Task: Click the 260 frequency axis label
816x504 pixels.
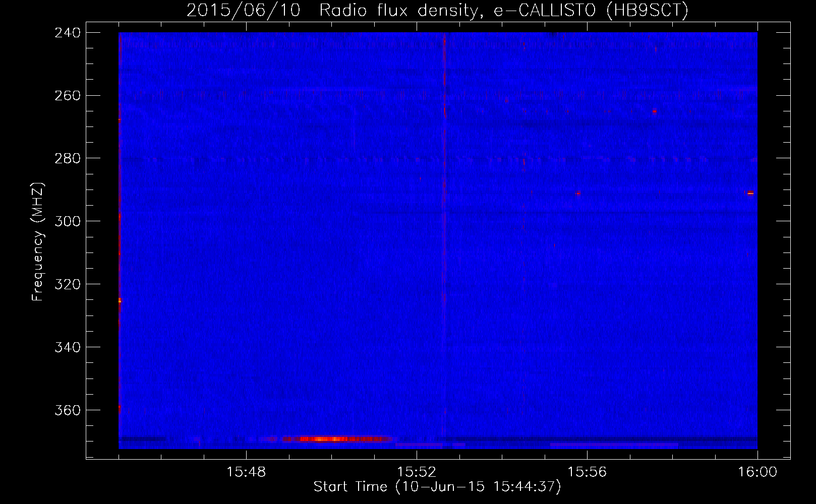Action: (x=68, y=96)
